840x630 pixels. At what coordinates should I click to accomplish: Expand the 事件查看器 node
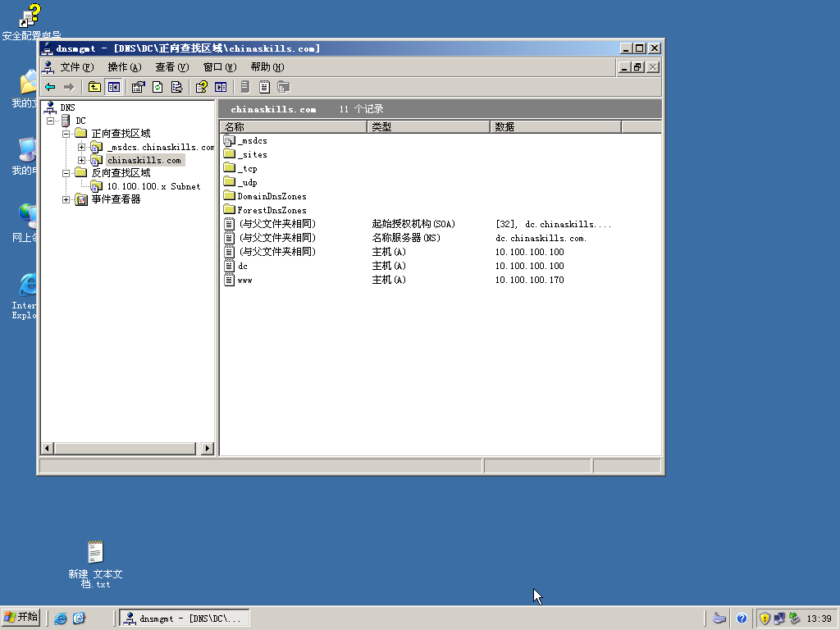66,200
